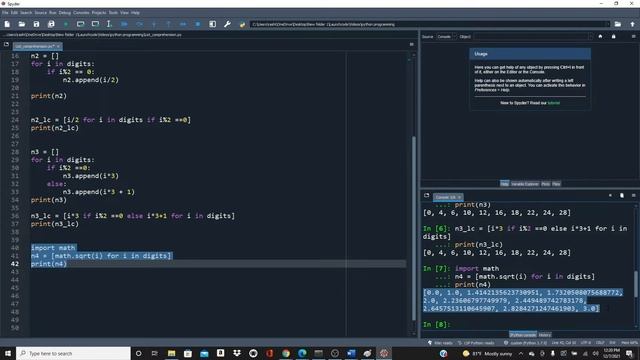Click the taskbar Type here to search box
The width and height of the screenshot is (640, 360).
[x=73, y=353]
